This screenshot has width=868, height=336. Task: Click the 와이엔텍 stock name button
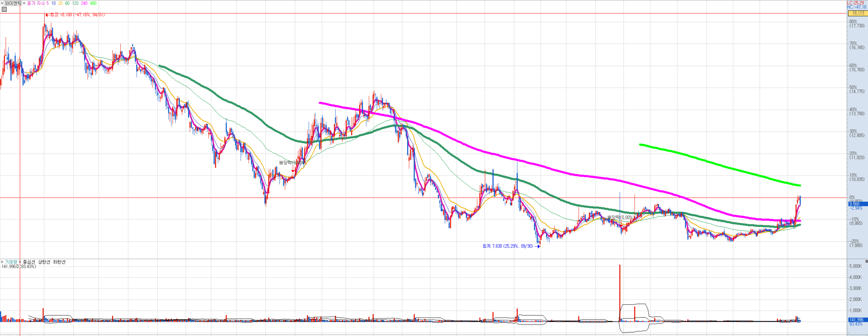pos(13,3)
